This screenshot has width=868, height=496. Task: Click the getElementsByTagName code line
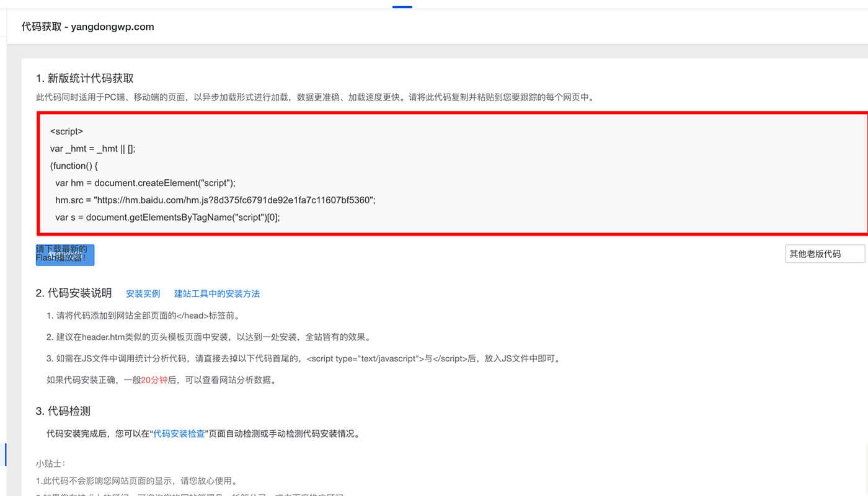[x=167, y=218]
